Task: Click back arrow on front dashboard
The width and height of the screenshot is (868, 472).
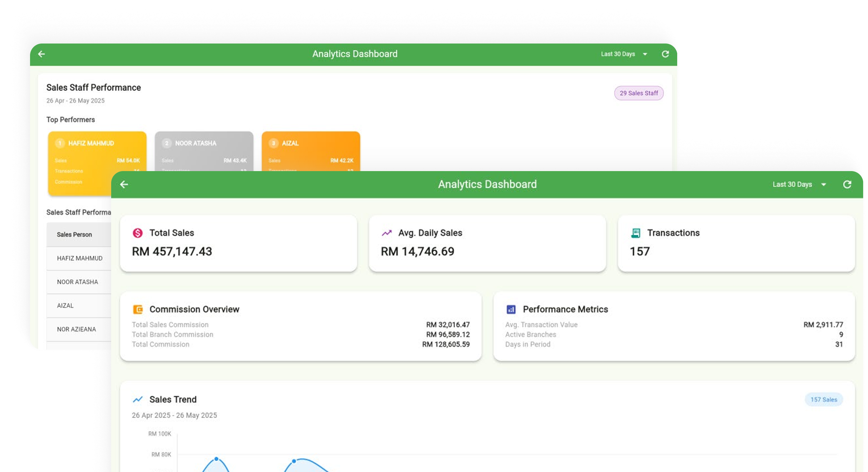Action: [124, 184]
